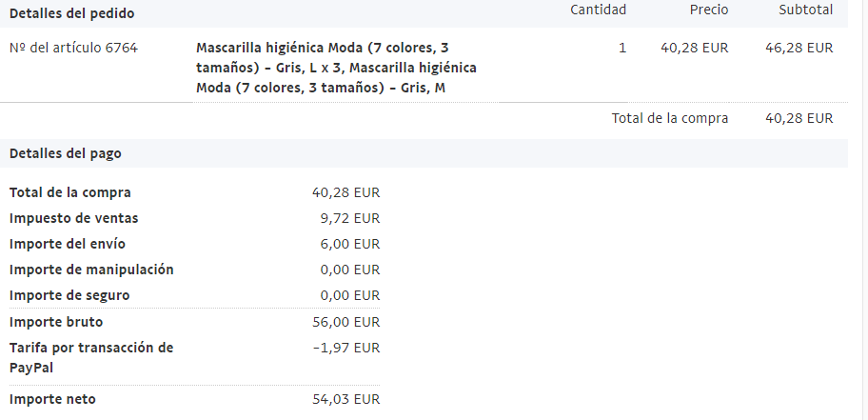Viewport: 868px width, 420px height.
Task: Click the Importe de seguro label
Action: point(69,295)
